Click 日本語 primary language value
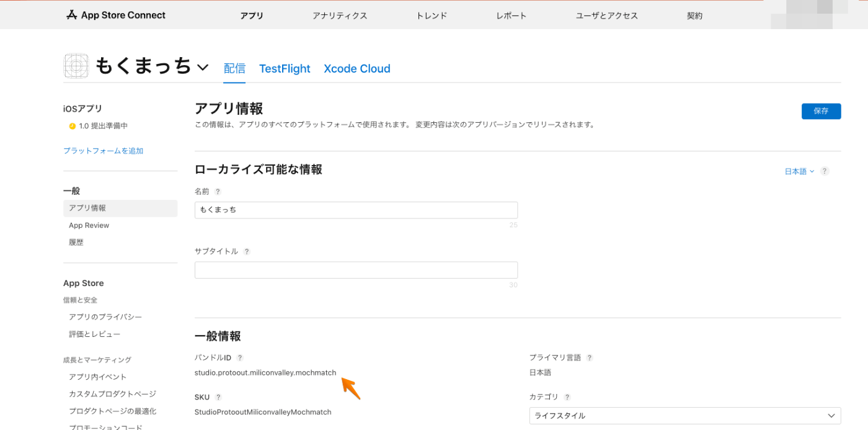The height and width of the screenshot is (430, 868). click(x=540, y=373)
